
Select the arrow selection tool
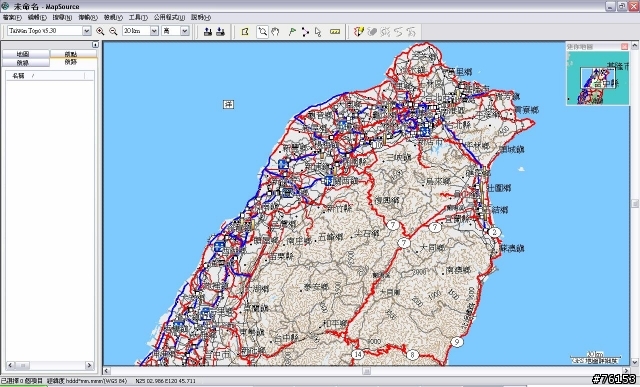pyautogui.click(x=318, y=31)
